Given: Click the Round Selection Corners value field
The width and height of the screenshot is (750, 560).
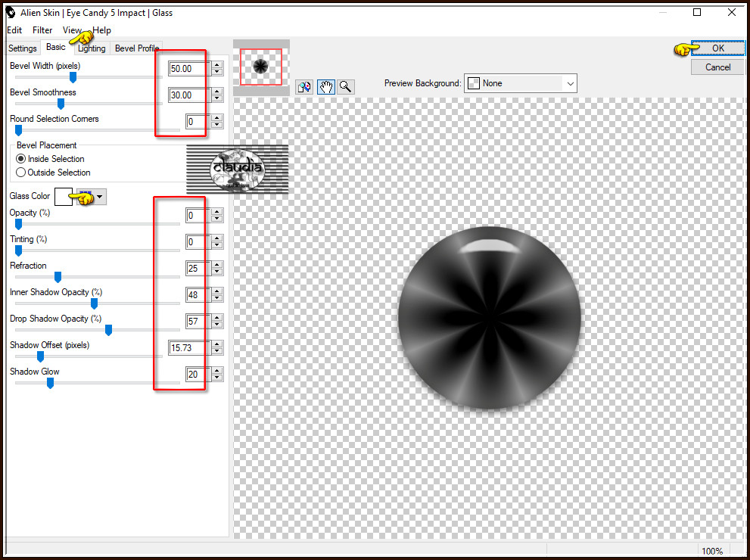Looking at the screenshot, I should click(198, 122).
